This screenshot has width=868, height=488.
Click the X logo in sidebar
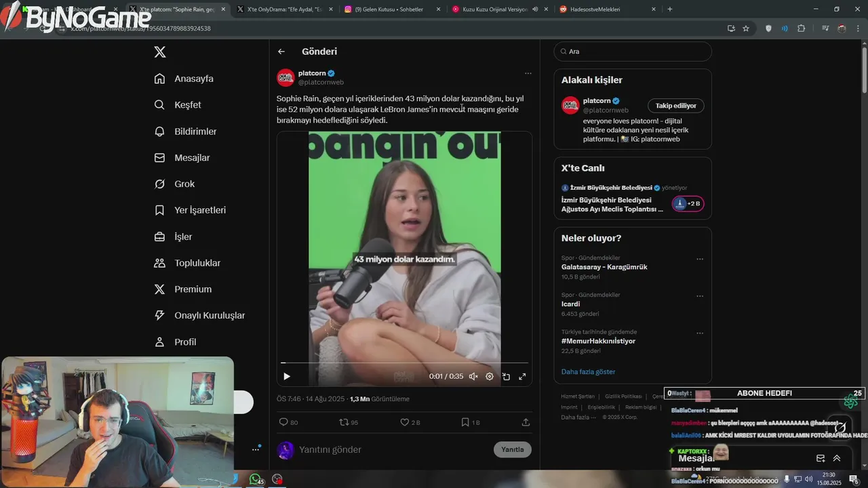[x=160, y=52]
